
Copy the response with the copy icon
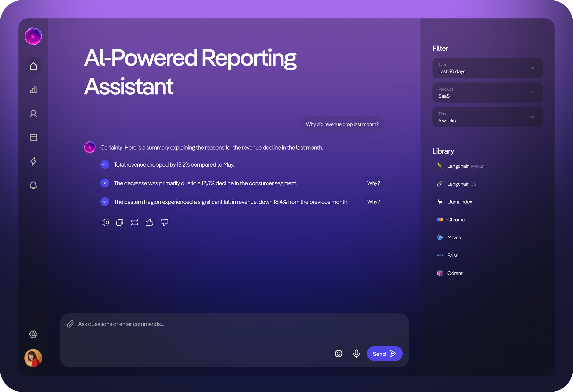[x=120, y=223]
